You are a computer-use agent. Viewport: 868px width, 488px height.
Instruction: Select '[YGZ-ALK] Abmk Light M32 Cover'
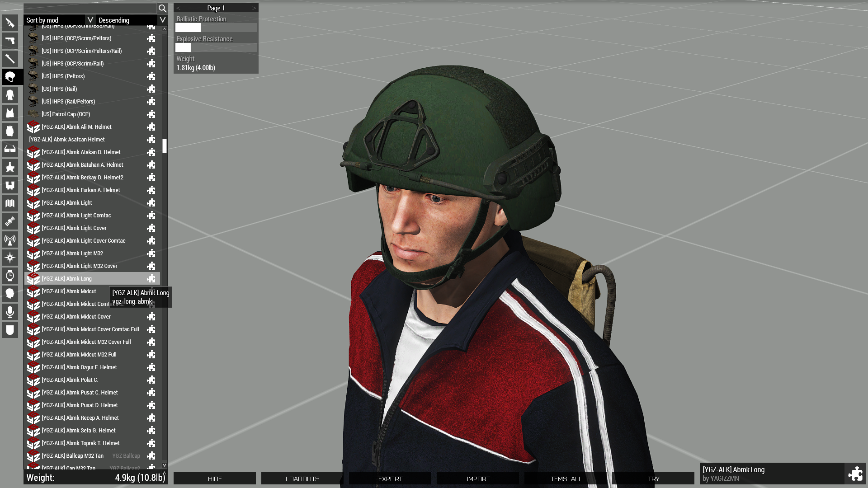[92, 266]
